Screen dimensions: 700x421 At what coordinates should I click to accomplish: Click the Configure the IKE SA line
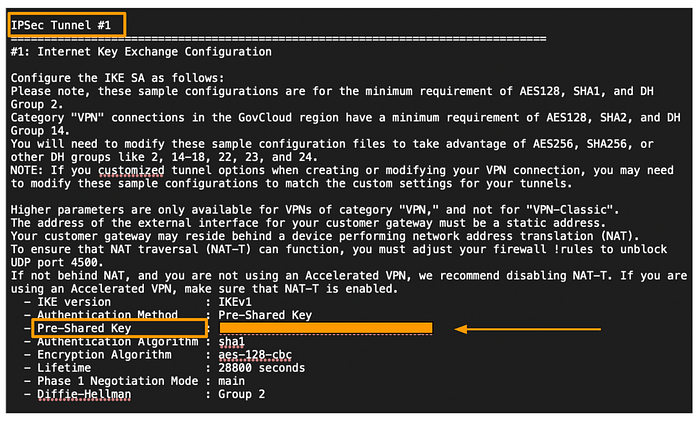tap(117, 78)
